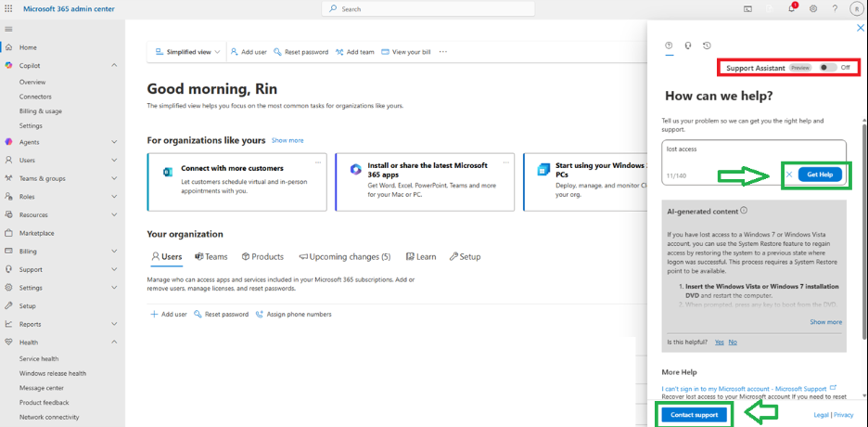Collapse the Health nav section
This screenshot has width=868, height=427.
[114, 343]
